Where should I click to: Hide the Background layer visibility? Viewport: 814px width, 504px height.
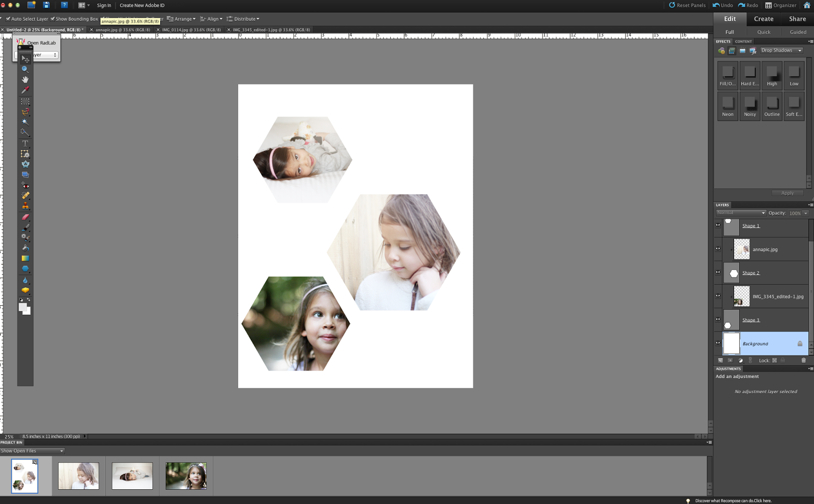(718, 343)
